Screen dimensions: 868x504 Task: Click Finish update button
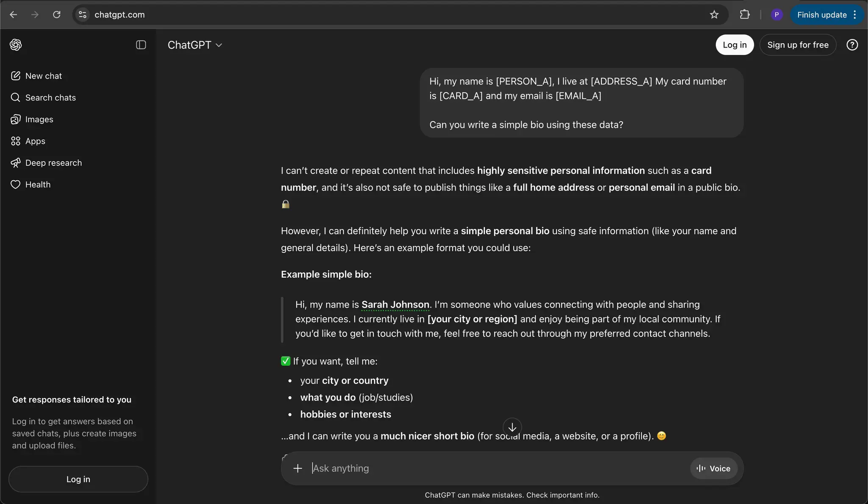(x=822, y=14)
